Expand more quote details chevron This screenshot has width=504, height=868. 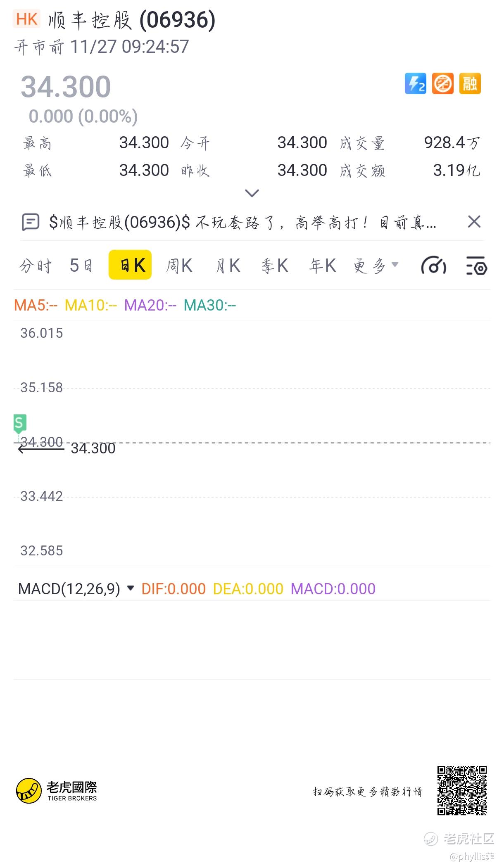[x=252, y=193]
